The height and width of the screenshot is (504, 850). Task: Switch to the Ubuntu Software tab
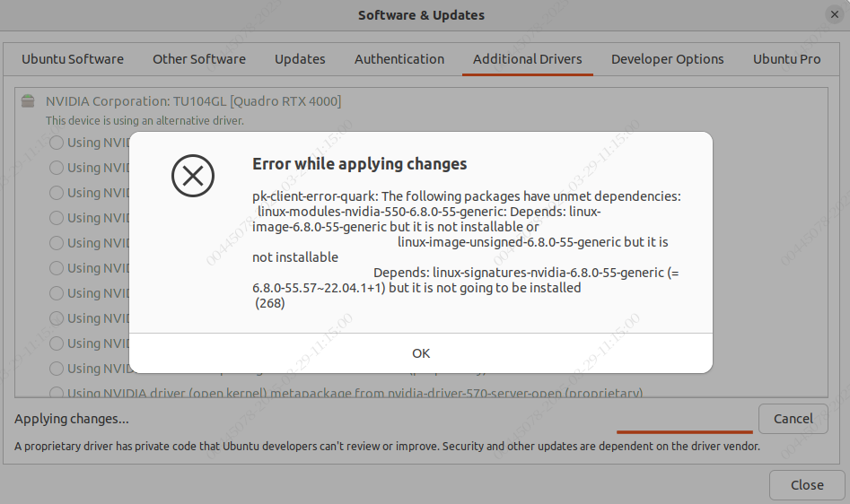click(x=73, y=59)
